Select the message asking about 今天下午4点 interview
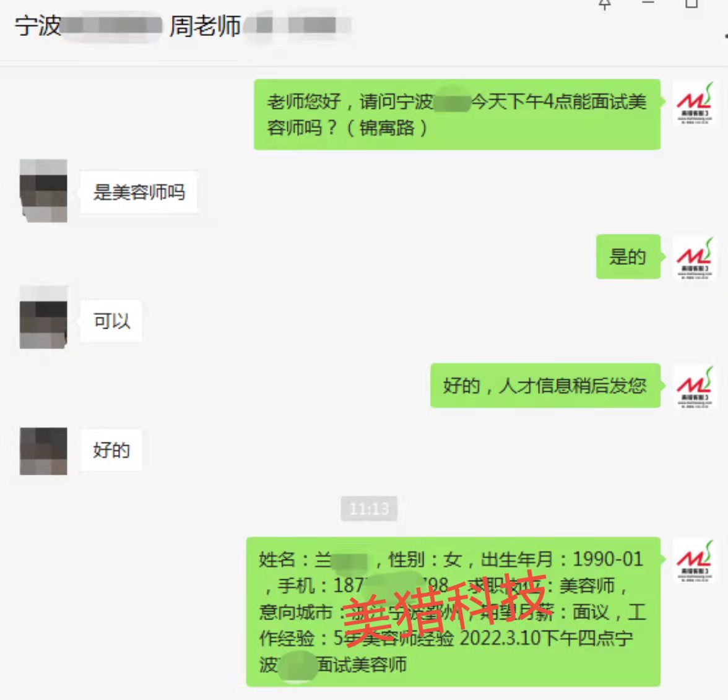 click(457, 115)
